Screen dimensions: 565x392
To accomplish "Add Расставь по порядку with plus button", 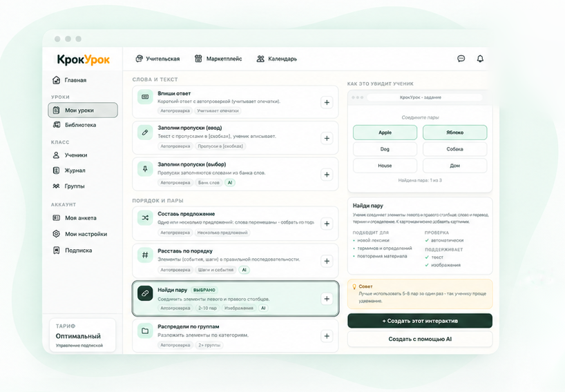I will pos(327,261).
